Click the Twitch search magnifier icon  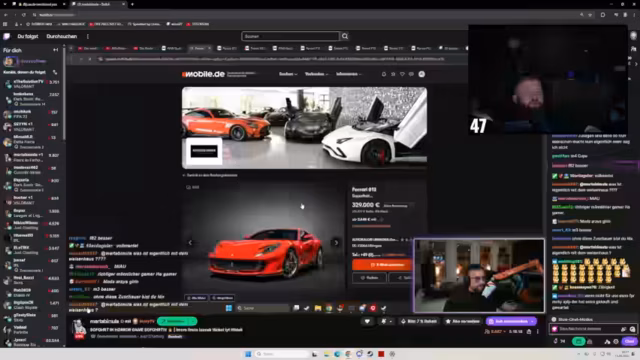coord(345,36)
